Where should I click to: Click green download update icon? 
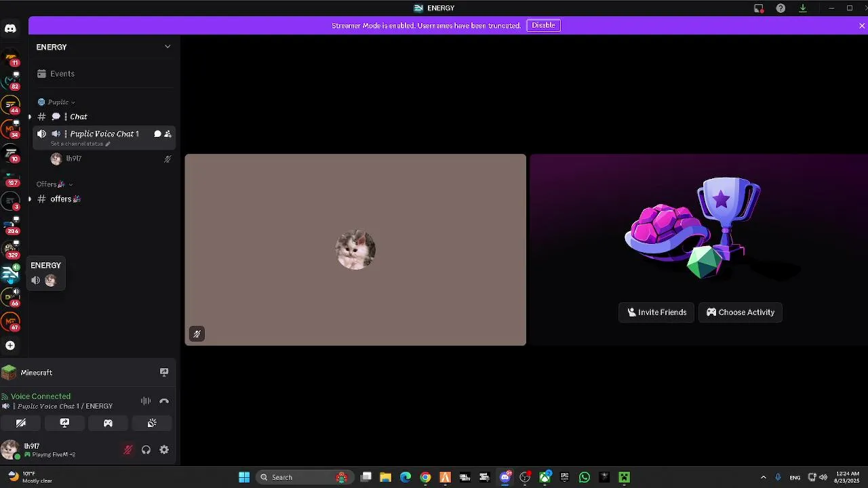pyautogui.click(x=803, y=8)
